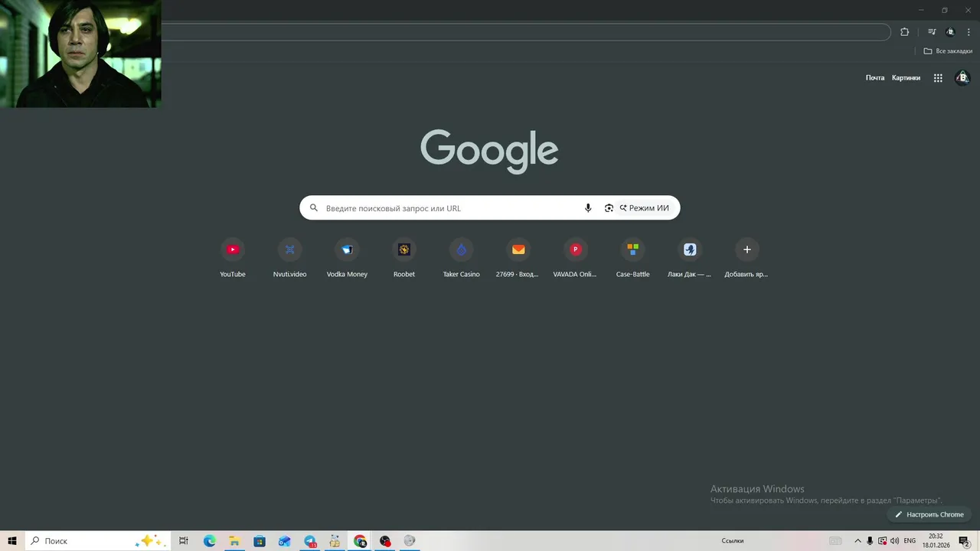Open the VAVADA Online shortcut tile

click(575, 258)
